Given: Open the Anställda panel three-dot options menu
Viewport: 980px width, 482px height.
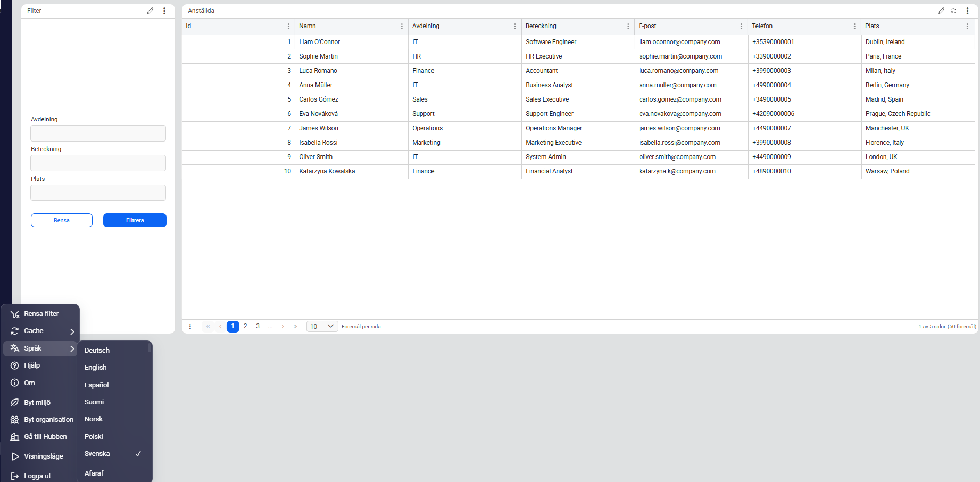Looking at the screenshot, I should pos(967,11).
